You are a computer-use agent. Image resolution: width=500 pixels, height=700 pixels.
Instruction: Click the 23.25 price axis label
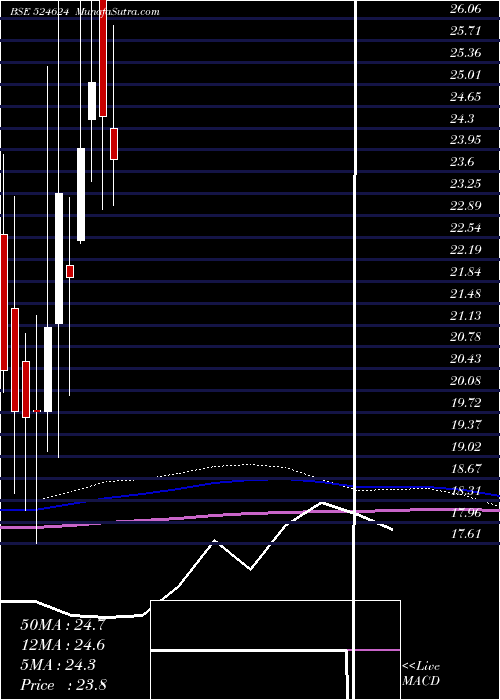click(466, 184)
